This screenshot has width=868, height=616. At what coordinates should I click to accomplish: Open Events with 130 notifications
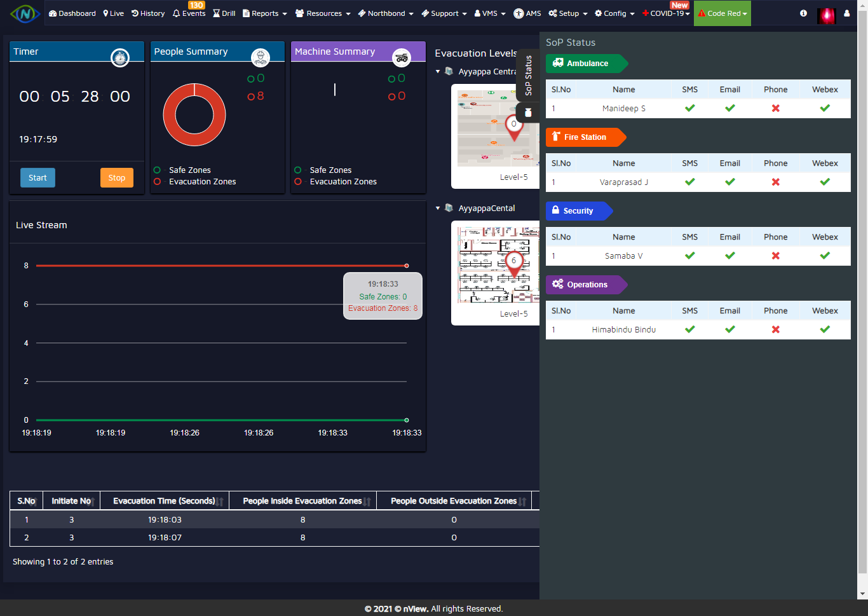pos(189,13)
